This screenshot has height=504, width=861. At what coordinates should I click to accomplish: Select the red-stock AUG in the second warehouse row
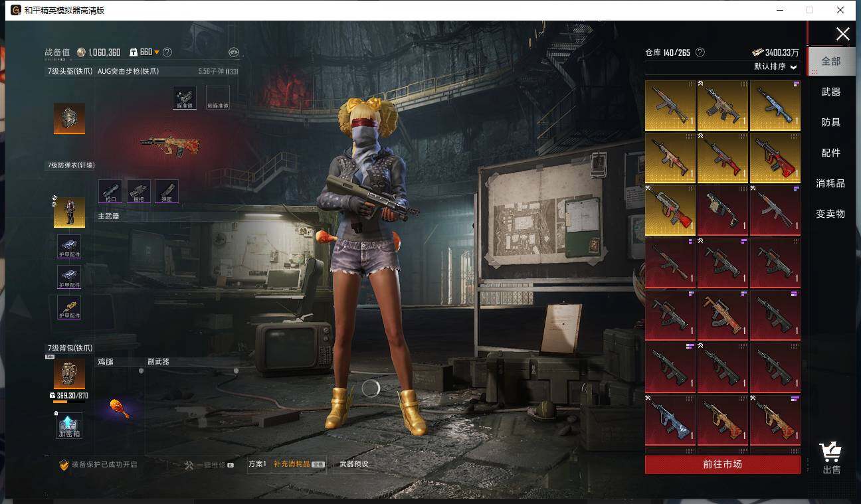coord(775,157)
